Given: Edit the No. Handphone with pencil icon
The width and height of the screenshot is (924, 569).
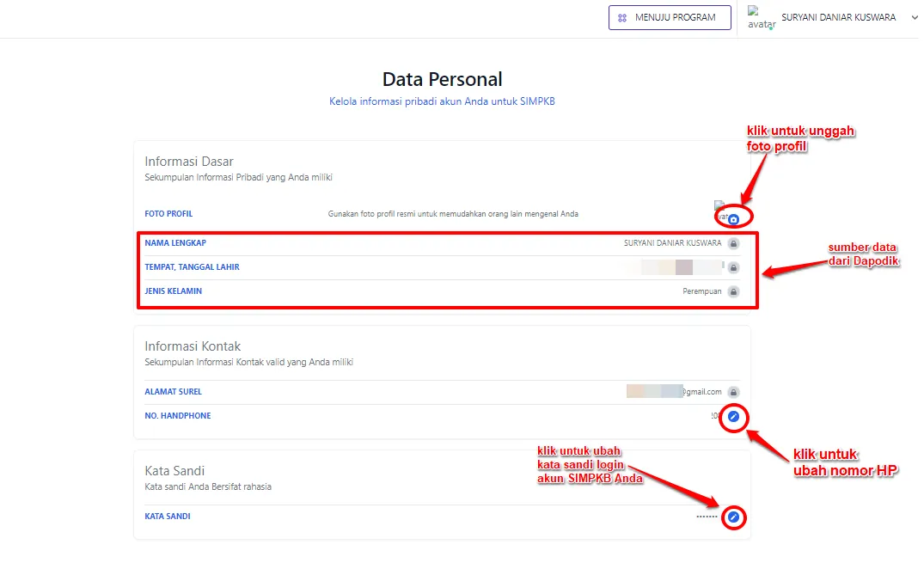Looking at the screenshot, I should tap(733, 417).
